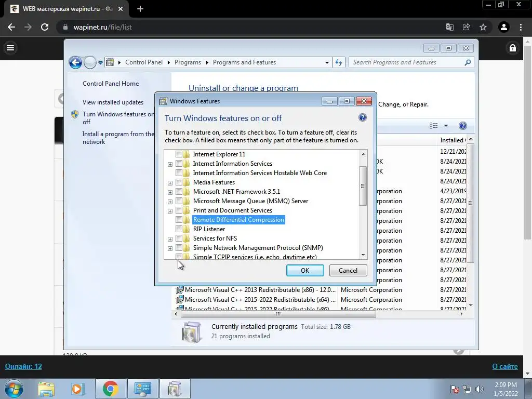This screenshot has width=532, height=399.
Task: Open help icon in Programs and Features toolbar
Action: pyautogui.click(x=463, y=126)
